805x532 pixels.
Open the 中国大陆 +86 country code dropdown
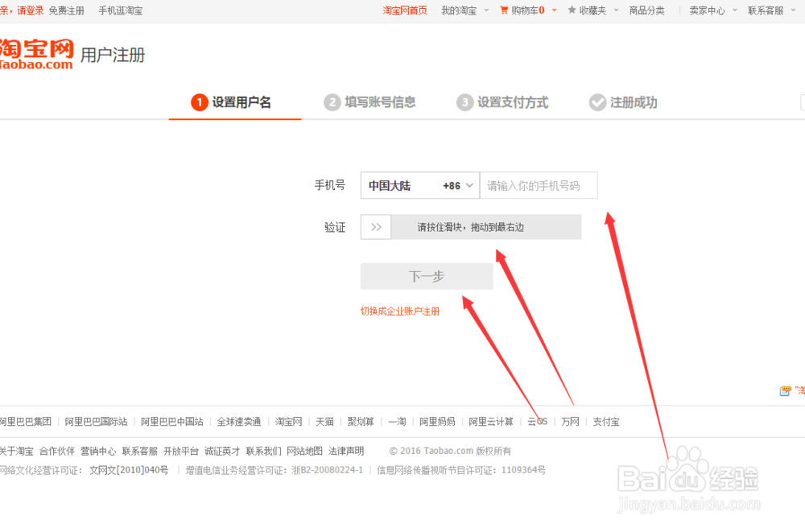click(x=420, y=185)
